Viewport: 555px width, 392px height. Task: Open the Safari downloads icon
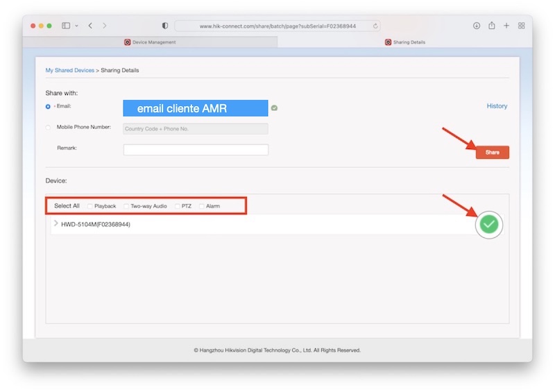[477, 26]
